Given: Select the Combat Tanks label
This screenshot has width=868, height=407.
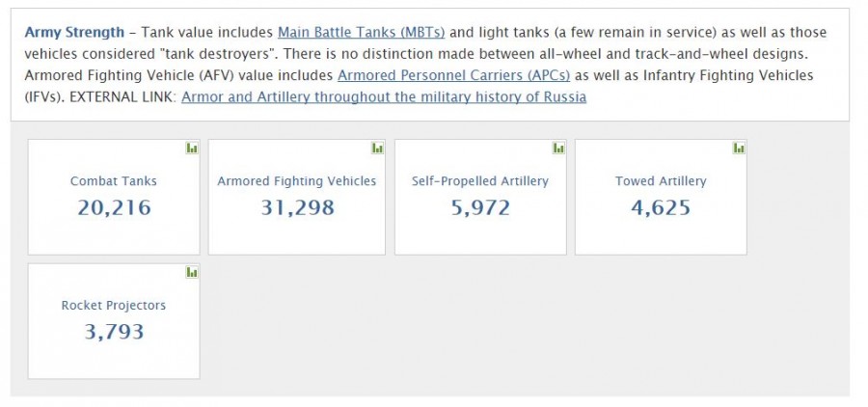Looking at the screenshot, I should [x=114, y=180].
